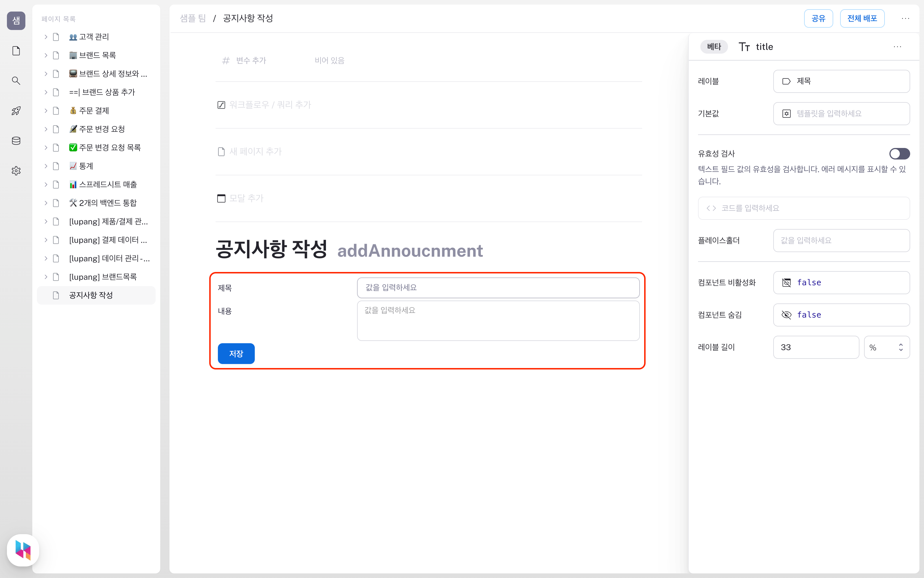Expand the 브랜드 목록 page
Viewport: 924px width, 578px height.
pos(46,55)
